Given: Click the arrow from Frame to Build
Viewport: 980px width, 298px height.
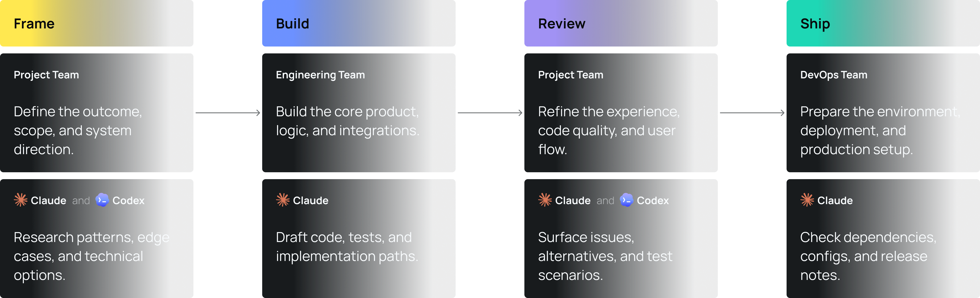Looking at the screenshot, I should 228,113.
